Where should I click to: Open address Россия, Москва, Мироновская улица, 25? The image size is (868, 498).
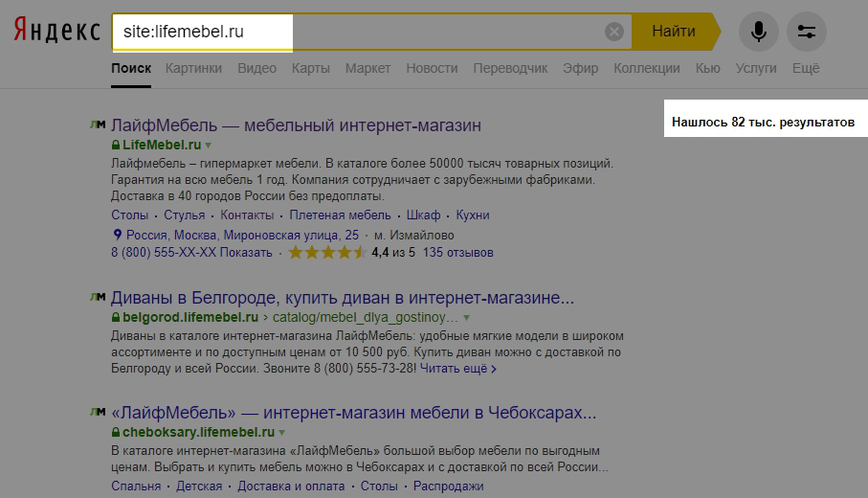tap(242, 235)
